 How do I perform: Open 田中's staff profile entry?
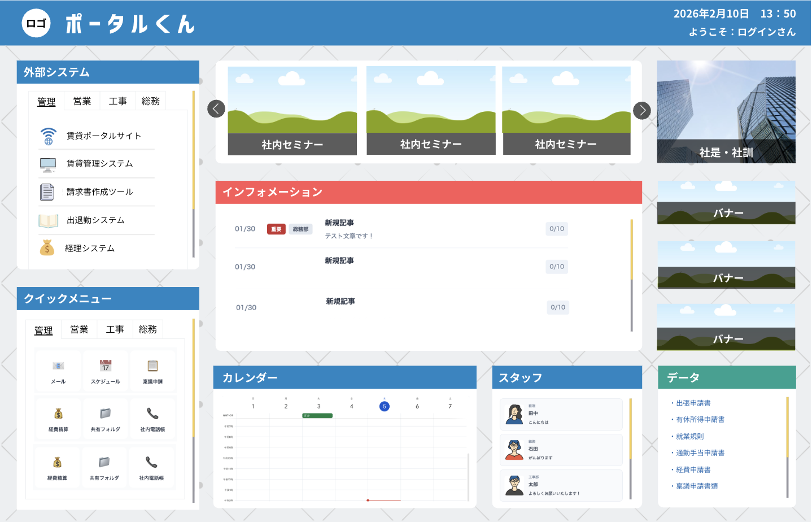point(560,414)
